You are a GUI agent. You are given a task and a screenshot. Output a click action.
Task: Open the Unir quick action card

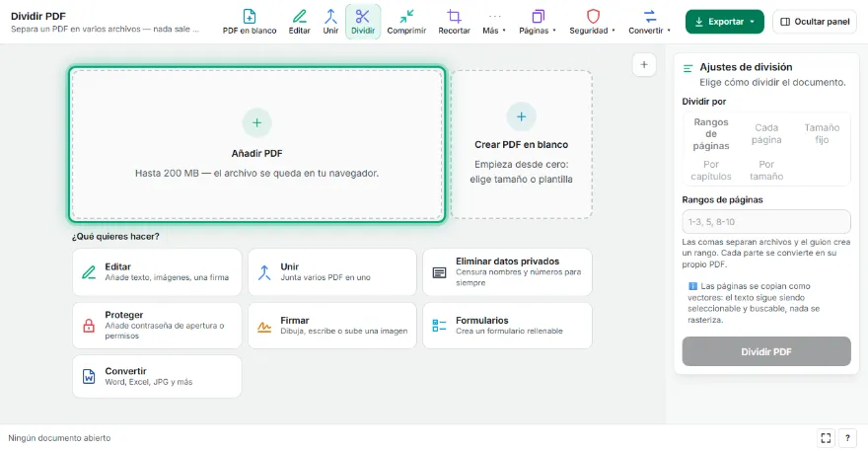point(332,272)
